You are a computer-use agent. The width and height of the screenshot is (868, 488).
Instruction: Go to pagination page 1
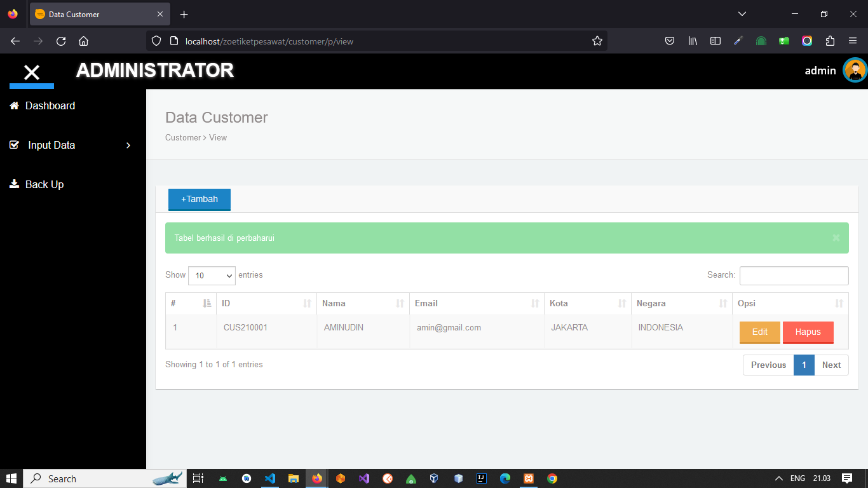(804, 365)
